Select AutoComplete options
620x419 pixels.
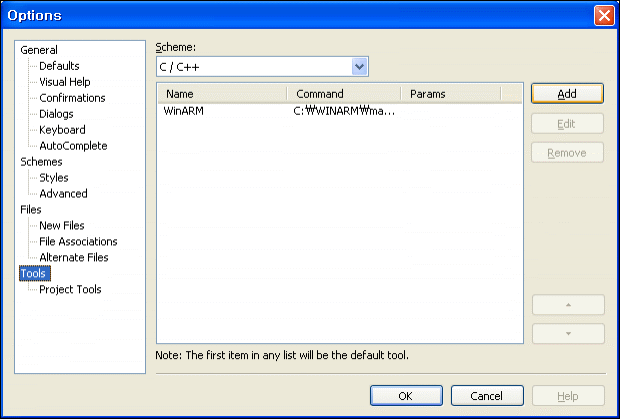pos(73,145)
